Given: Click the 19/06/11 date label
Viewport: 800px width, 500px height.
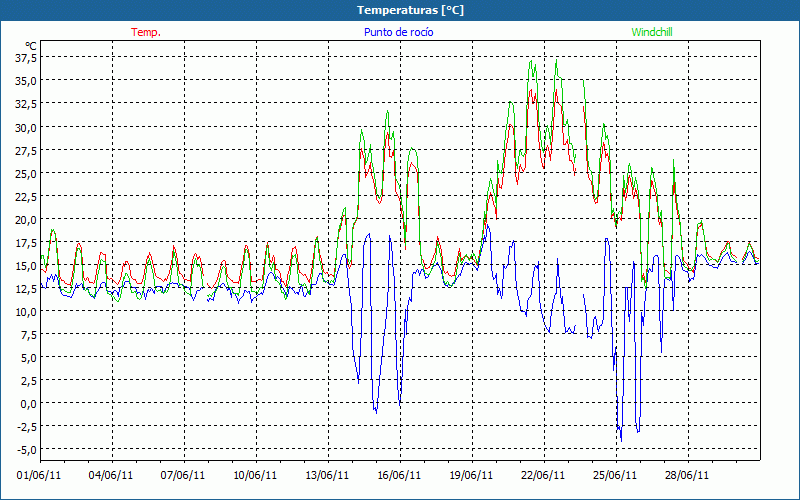Looking at the screenshot, I should 471,475.
